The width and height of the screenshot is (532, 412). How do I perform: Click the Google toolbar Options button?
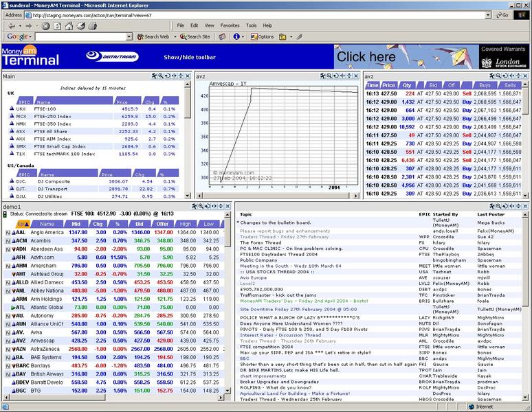click(x=262, y=36)
